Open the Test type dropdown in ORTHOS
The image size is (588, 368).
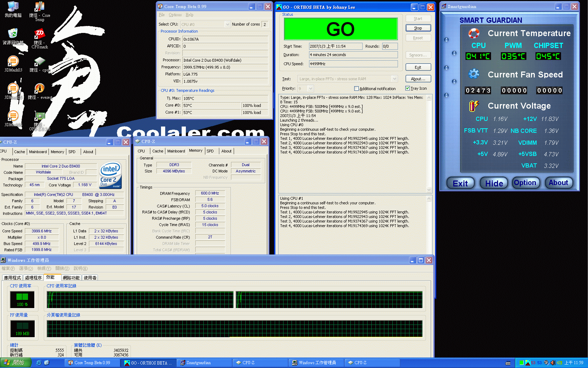click(x=394, y=79)
